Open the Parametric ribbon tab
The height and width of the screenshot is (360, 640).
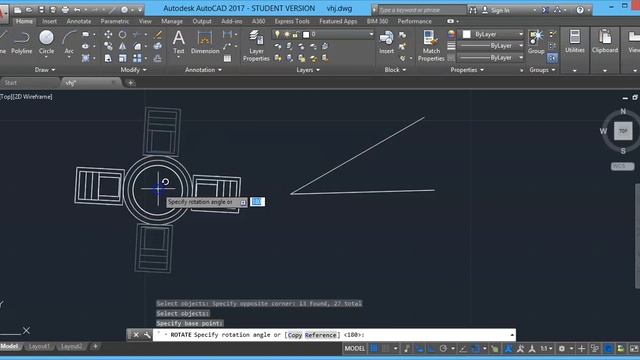(115, 21)
